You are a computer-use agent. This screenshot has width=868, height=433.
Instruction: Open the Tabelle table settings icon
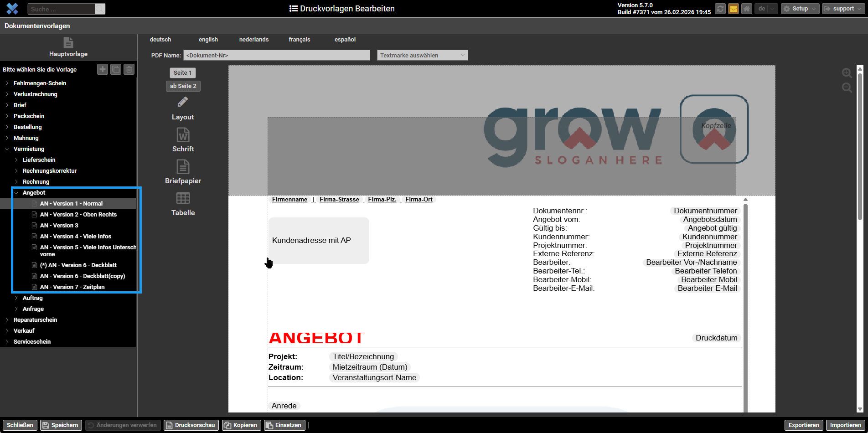pyautogui.click(x=183, y=199)
